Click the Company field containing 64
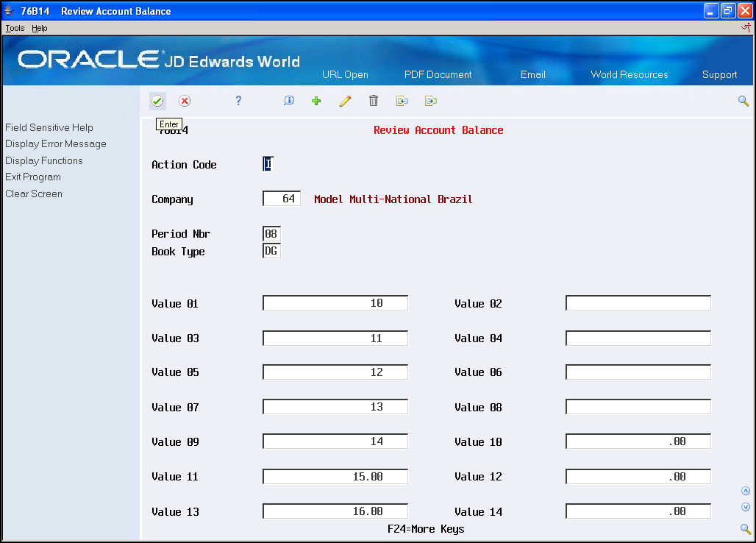The height and width of the screenshot is (543, 756). (x=282, y=199)
